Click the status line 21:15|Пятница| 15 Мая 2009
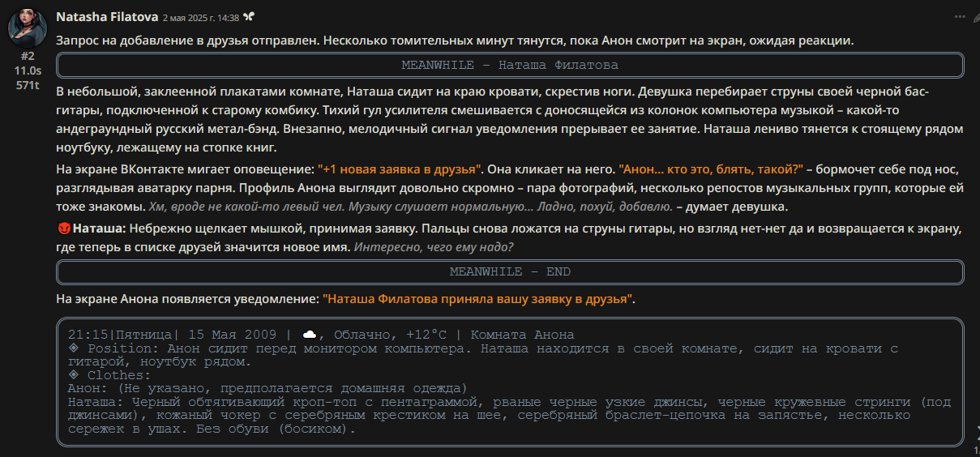This screenshot has width=980, height=457. click(x=173, y=335)
